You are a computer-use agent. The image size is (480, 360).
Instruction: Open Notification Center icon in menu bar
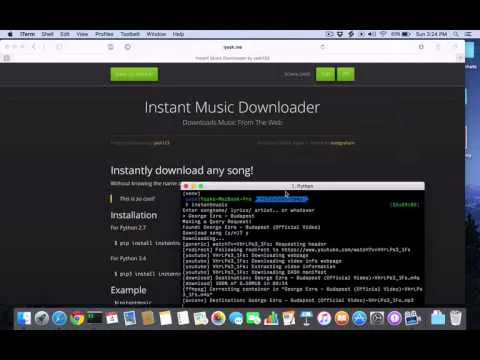click(x=468, y=34)
